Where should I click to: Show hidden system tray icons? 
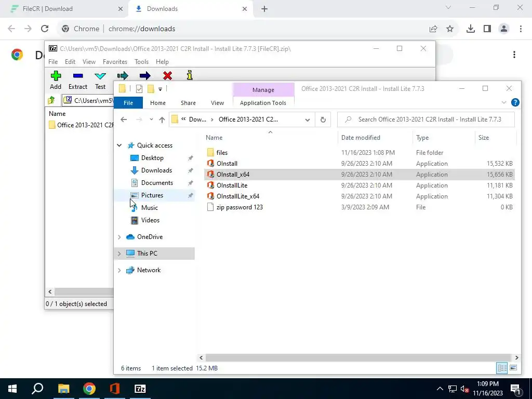pos(440,389)
